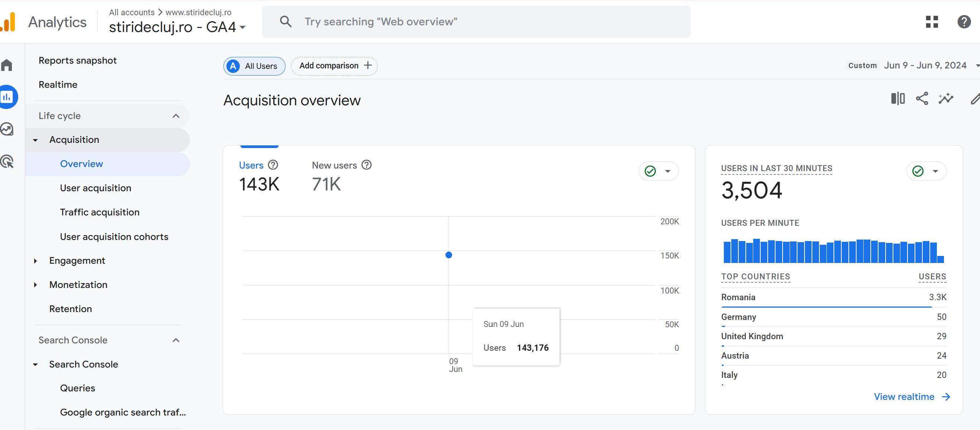Viewport: 980px width, 430px height.
Task: Open Insights sparkline icon
Action: pos(945,99)
